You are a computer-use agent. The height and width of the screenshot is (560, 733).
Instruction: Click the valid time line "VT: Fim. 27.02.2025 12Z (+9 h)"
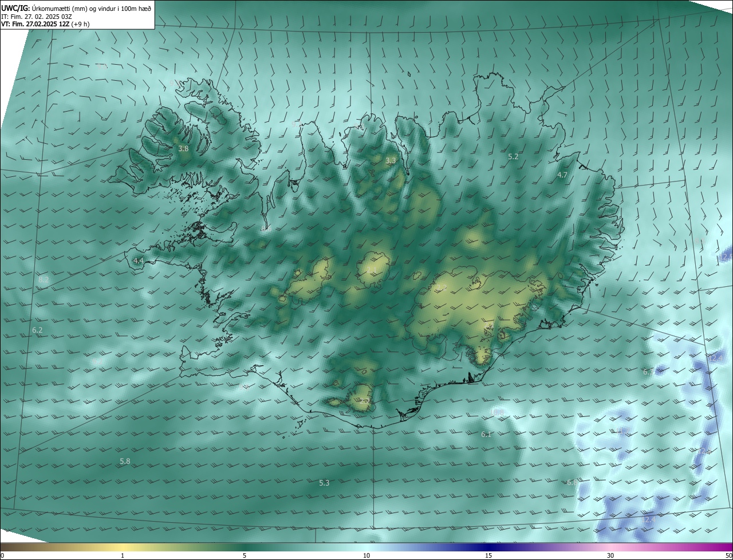click(x=45, y=24)
